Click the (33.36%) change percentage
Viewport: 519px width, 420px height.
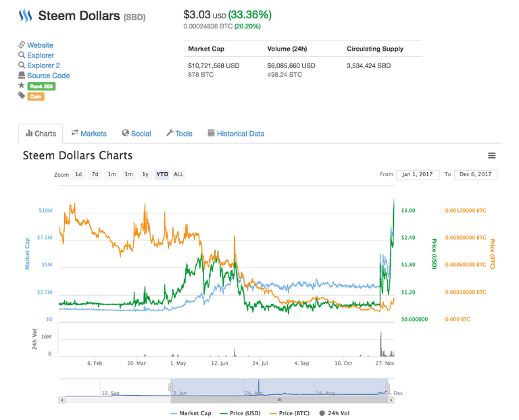250,15
